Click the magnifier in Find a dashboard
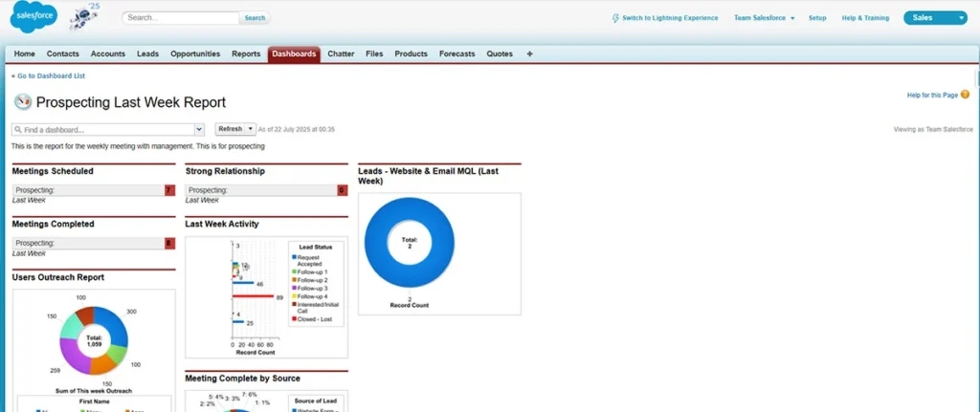Image resolution: width=980 pixels, height=412 pixels. (x=18, y=130)
